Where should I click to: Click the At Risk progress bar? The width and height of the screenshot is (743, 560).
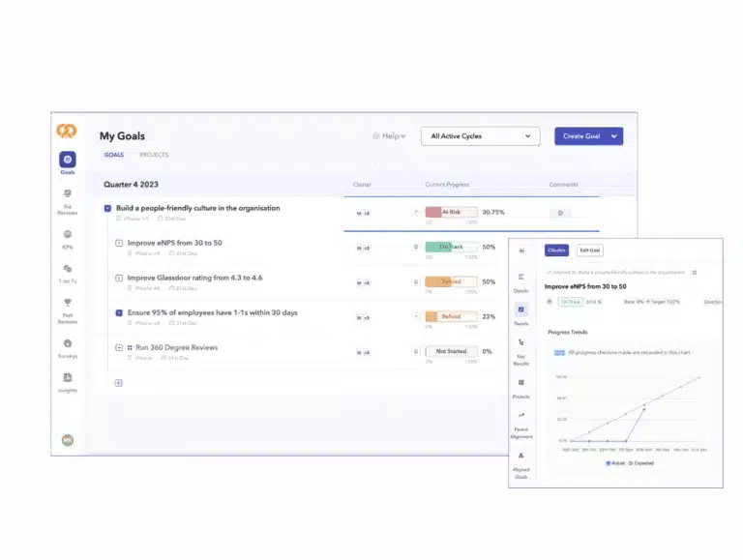[x=451, y=212]
